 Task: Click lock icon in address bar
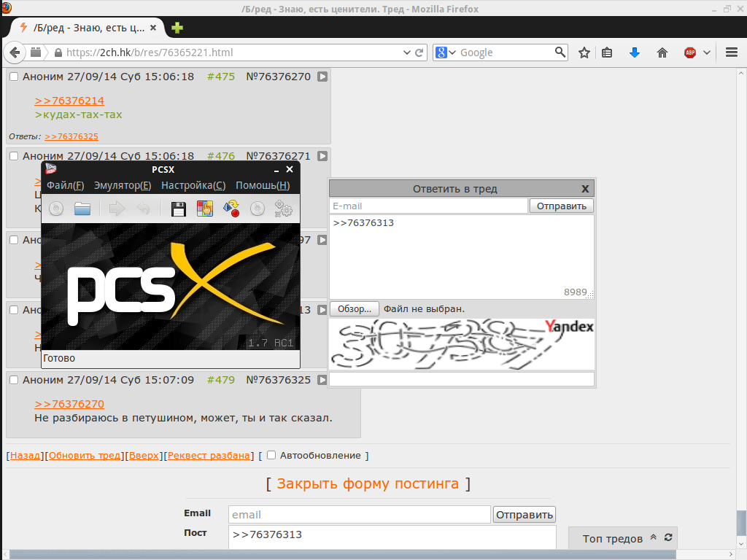58,52
